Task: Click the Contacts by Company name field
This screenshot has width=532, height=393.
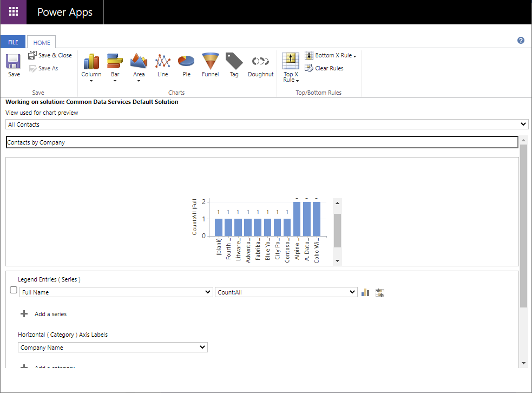Action: tap(262, 142)
